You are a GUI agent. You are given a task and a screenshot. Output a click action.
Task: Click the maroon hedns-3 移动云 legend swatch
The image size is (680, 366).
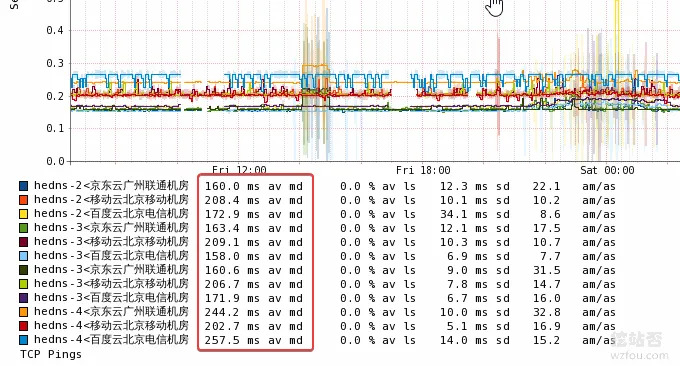click(x=24, y=242)
